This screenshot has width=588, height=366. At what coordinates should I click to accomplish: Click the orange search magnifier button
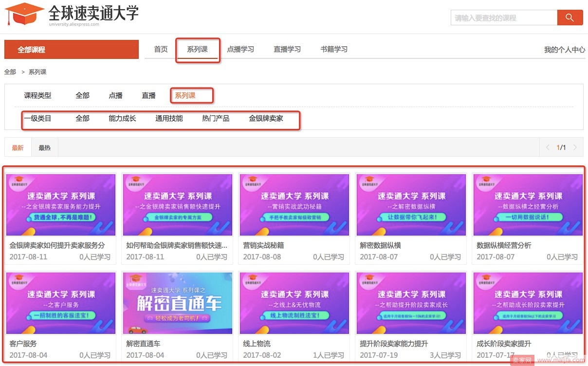click(x=570, y=18)
